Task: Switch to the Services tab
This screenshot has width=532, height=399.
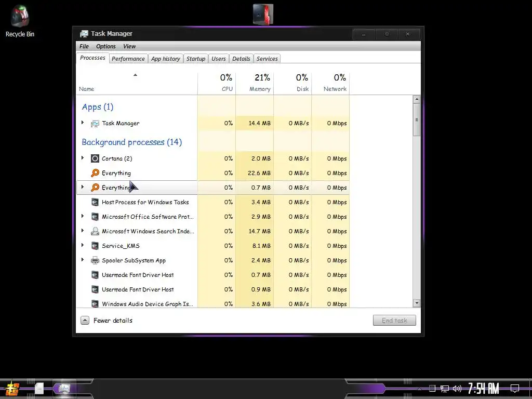Action: (267, 59)
